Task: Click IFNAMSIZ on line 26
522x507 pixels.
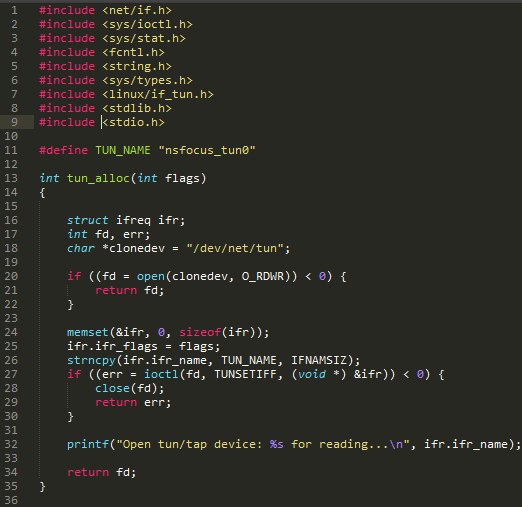Action: (x=319, y=360)
